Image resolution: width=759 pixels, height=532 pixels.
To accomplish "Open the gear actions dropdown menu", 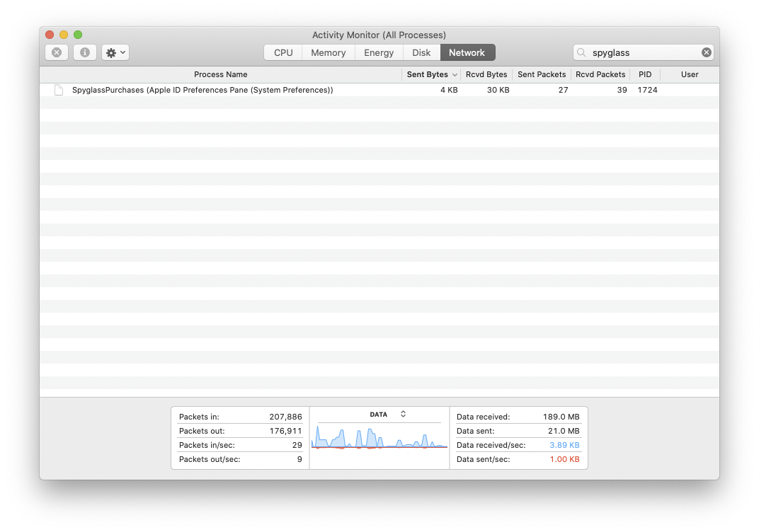I will point(115,52).
